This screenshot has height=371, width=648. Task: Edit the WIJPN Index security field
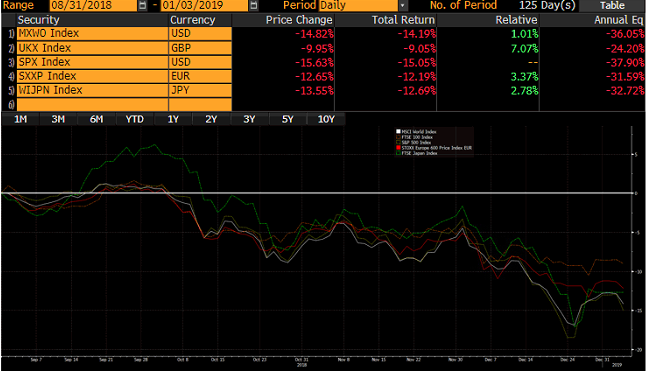click(x=93, y=90)
